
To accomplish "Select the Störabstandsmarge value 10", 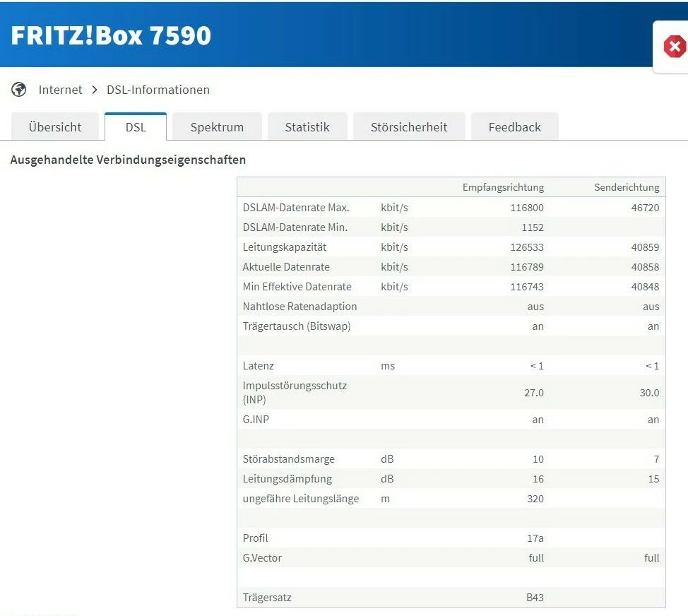I will tap(538, 459).
